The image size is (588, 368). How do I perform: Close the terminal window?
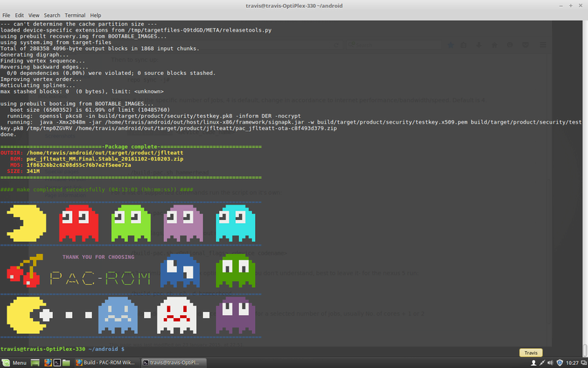(x=581, y=6)
